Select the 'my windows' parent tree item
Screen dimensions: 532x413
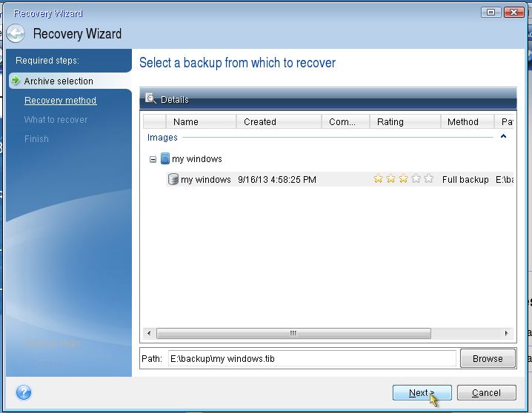pyautogui.click(x=197, y=159)
